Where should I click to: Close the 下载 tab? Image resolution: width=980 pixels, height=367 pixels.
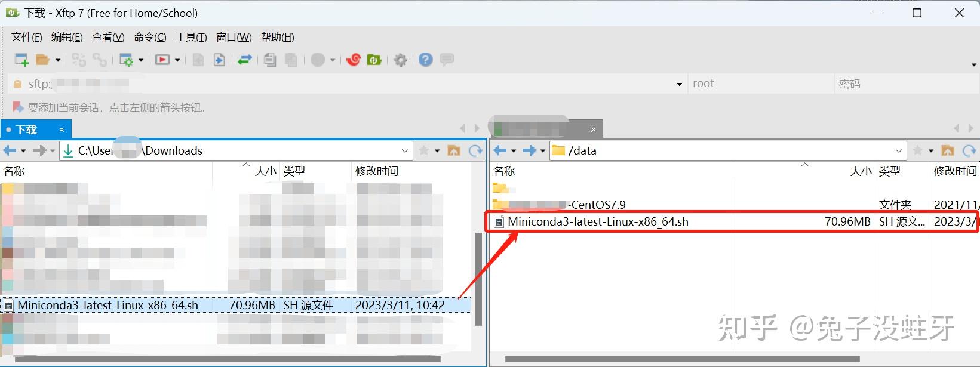point(62,129)
